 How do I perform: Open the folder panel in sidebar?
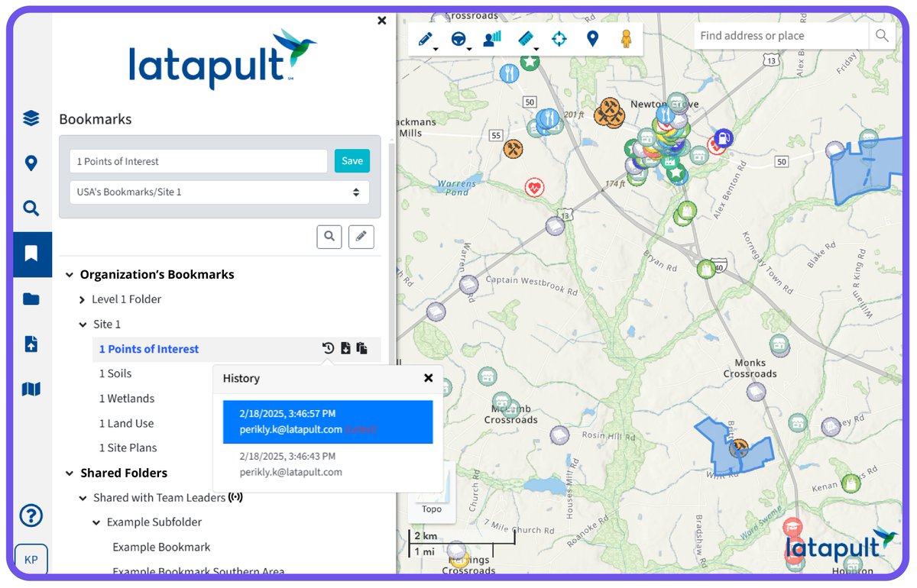(x=31, y=299)
